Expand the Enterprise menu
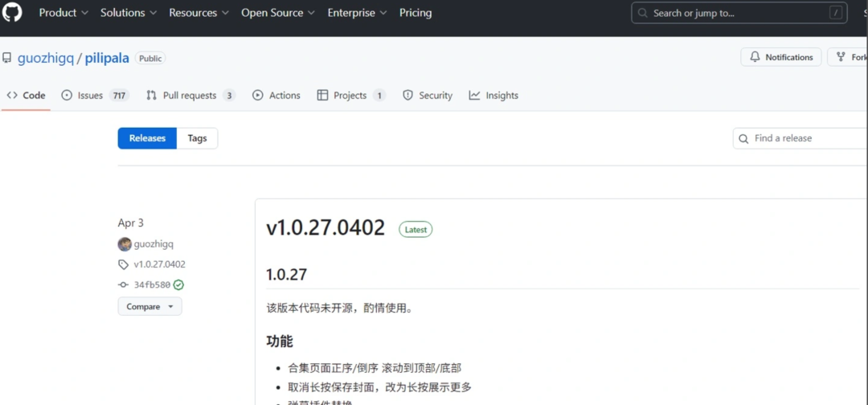868x405 pixels. pos(357,13)
